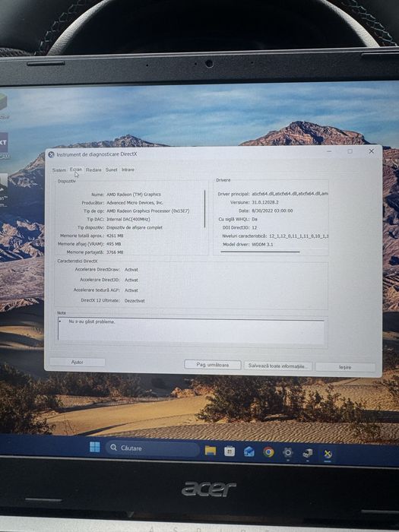Click the 'Driver principal' file list value

[290, 194]
